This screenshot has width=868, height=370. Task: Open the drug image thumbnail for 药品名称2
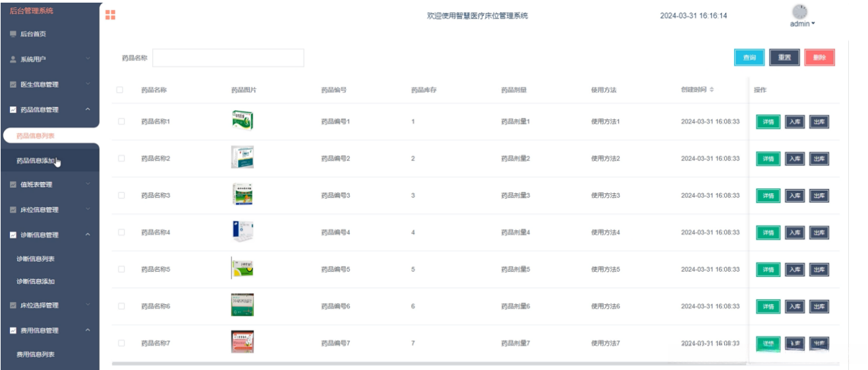pyautogui.click(x=242, y=158)
